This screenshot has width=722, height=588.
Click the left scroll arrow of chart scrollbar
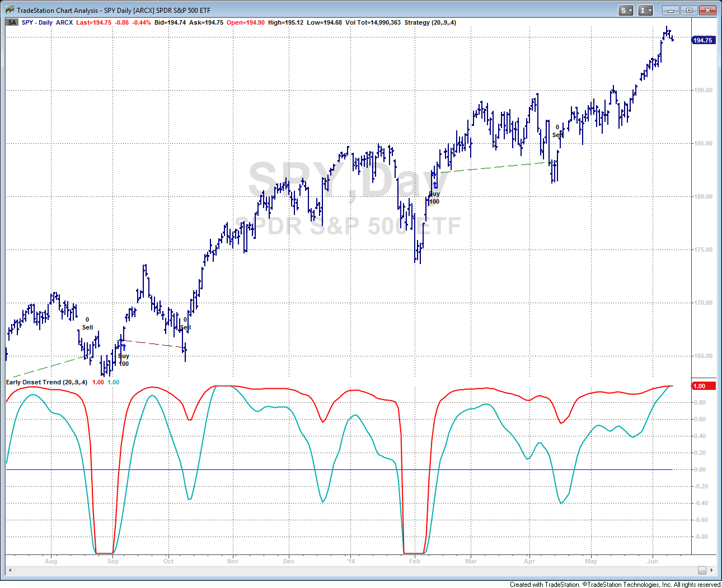[x=10, y=570]
